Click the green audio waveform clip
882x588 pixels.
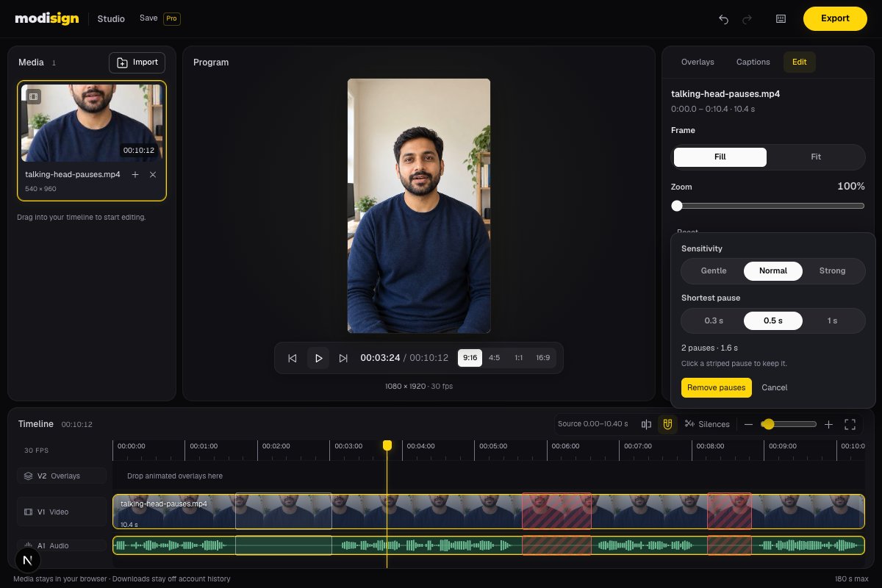(489, 545)
